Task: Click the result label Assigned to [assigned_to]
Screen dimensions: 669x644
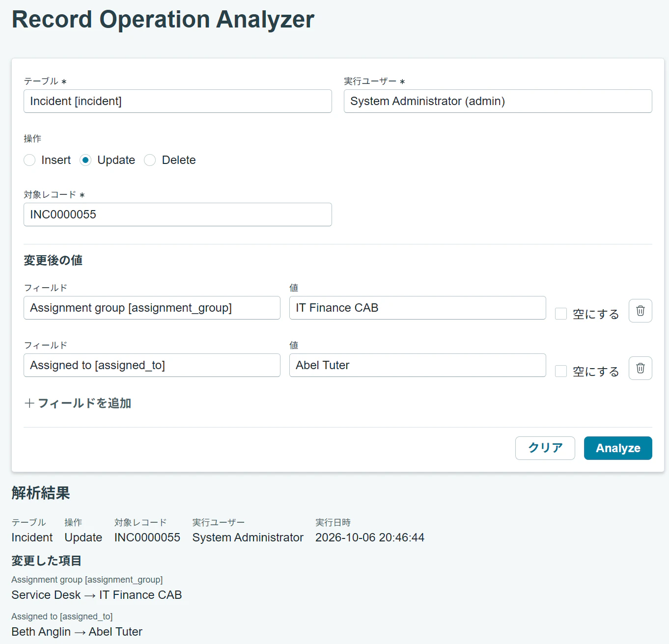Action: pyautogui.click(x=62, y=617)
